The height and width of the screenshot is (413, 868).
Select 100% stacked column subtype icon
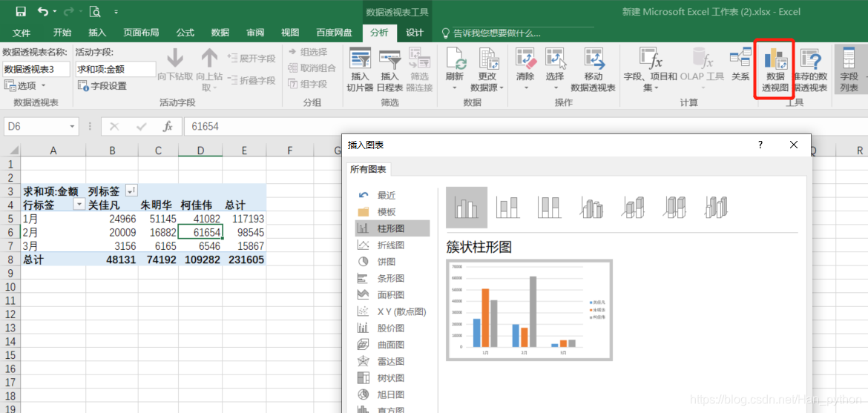tap(549, 208)
